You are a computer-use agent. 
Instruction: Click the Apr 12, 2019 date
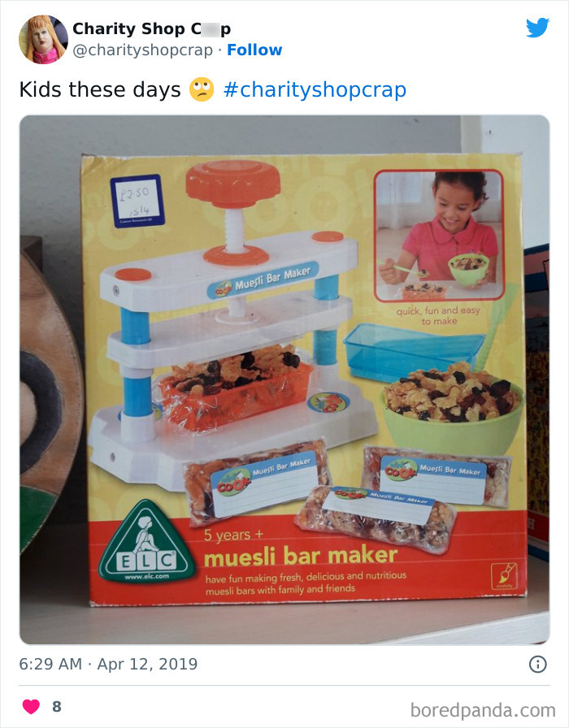tap(147, 664)
